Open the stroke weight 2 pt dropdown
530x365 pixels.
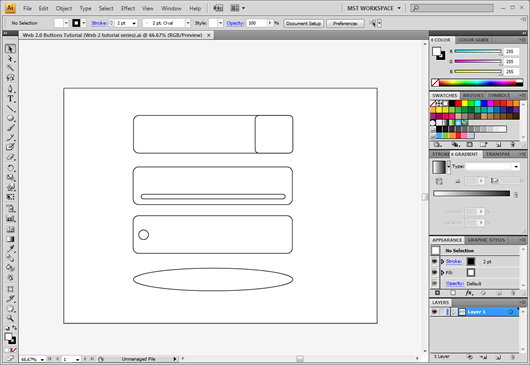pos(134,23)
